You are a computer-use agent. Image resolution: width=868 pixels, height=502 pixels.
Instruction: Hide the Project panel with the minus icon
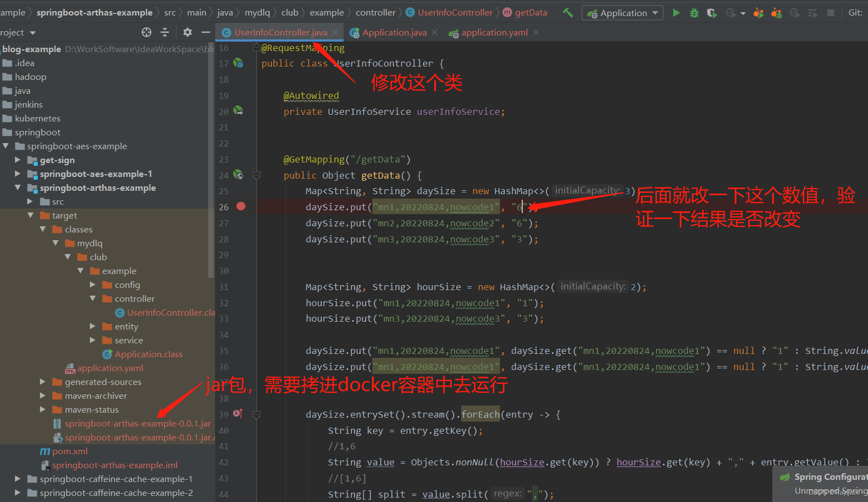(x=205, y=32)
